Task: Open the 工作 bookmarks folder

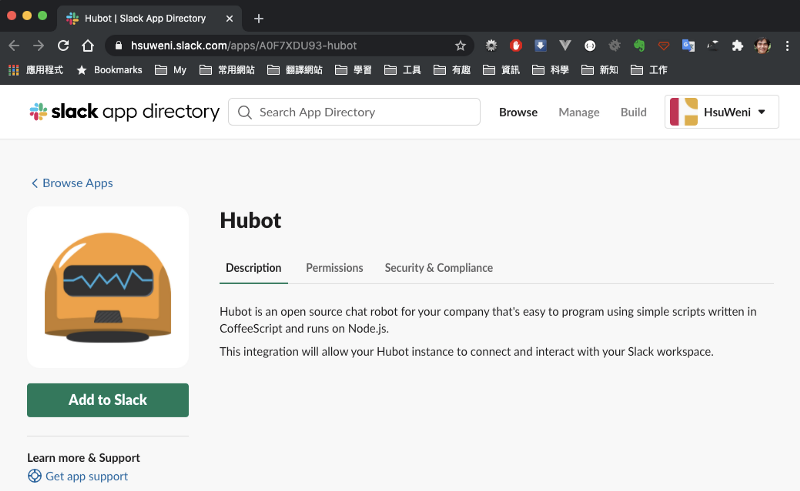Action: 649,70
